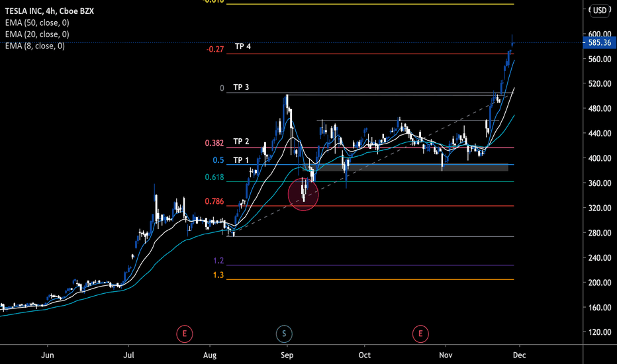Click the 0.786 Fibonacci level label

tap(214, 202)
